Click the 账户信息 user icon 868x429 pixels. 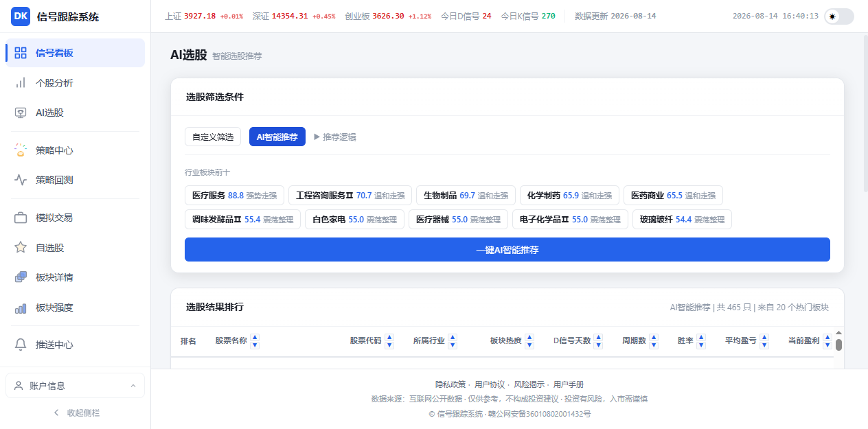pos(19,386)
